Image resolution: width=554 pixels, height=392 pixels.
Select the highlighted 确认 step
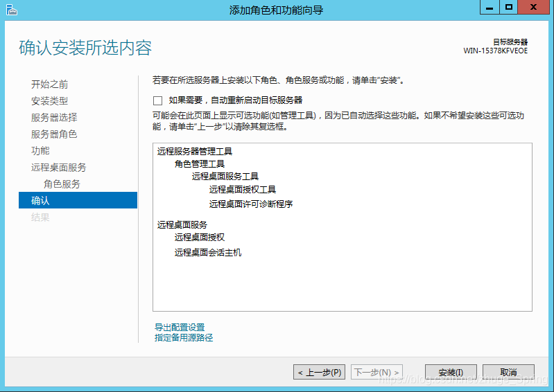point(40,201)
